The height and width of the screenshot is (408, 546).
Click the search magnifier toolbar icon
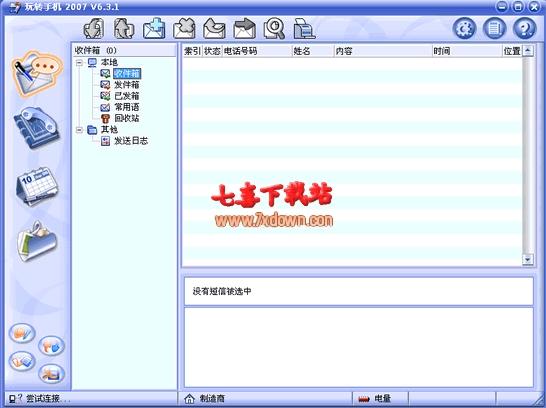click(x=274, y=29)
